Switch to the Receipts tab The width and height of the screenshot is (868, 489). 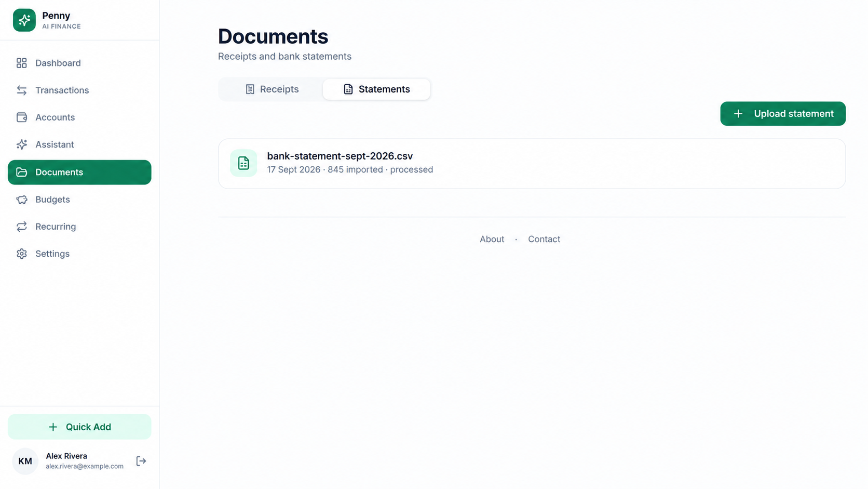point(272,89)
